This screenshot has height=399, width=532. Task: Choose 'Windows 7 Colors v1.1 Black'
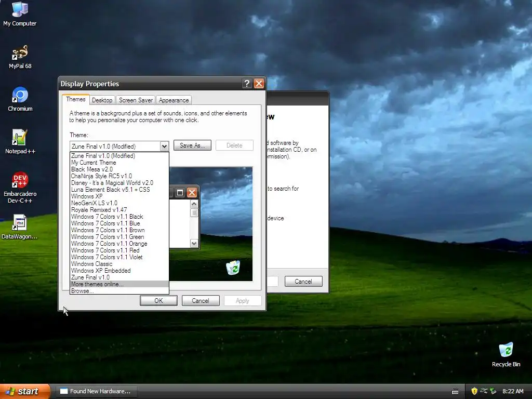tap(119, 217)
